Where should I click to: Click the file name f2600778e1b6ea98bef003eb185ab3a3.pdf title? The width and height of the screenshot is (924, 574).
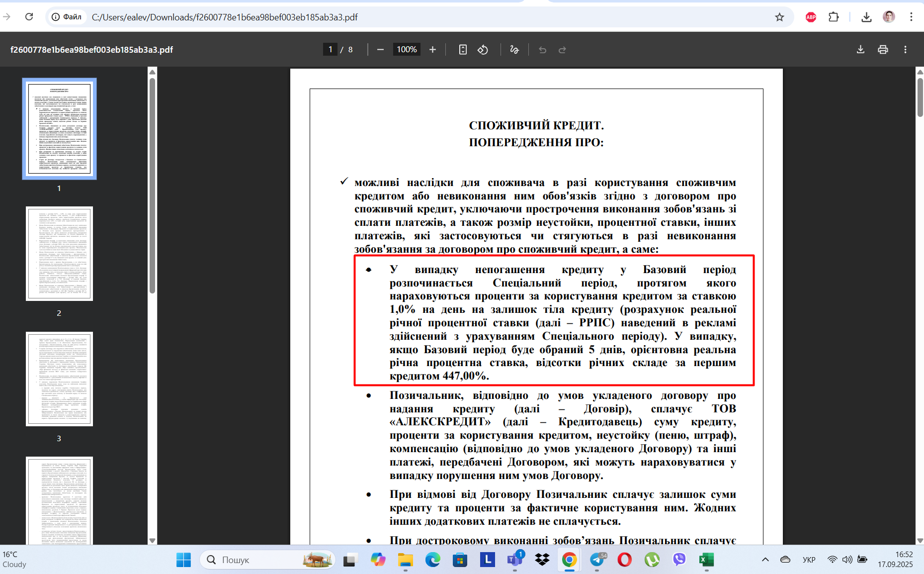92,50
